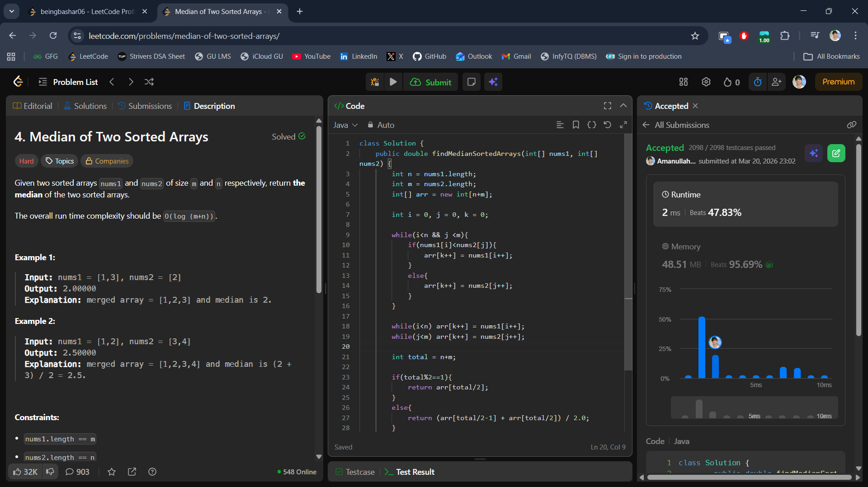Image resolution: width=868 pixels, height=487 pixels.
Task: Toggle the like thumbs-up showing 32K
Action: click(x=25, y=472)
